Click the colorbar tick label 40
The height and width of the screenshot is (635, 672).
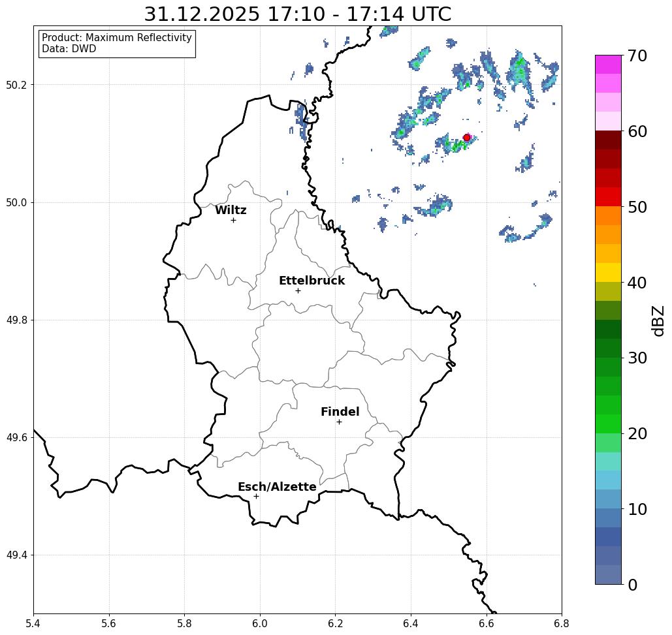(x=637, y=283)
